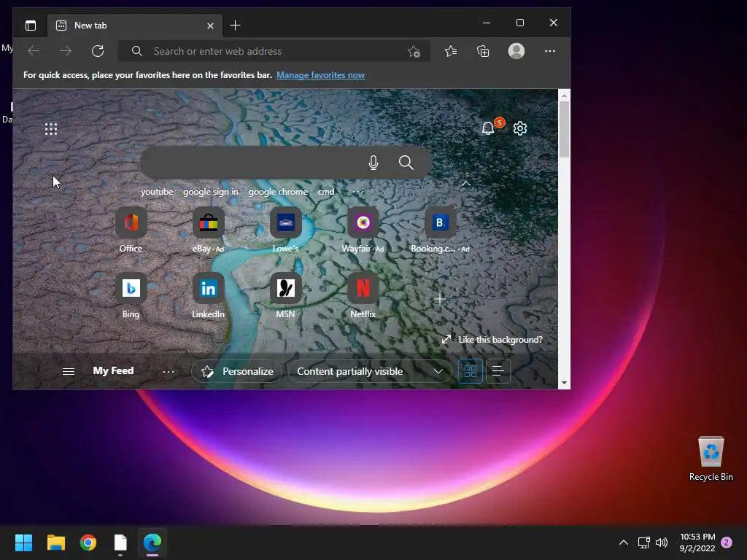Screen dimensions: 747x560
Task: Pick the google sign in suggestion
Action: [x=211, y=192]
